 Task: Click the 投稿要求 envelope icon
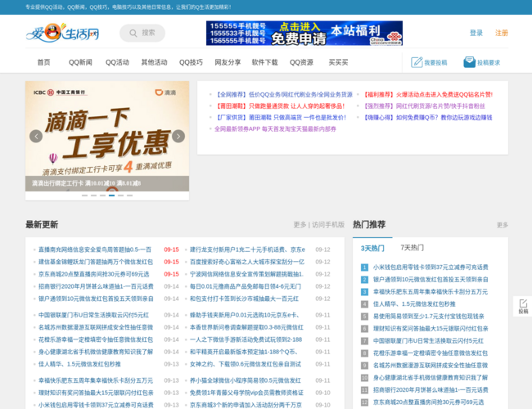470,62
